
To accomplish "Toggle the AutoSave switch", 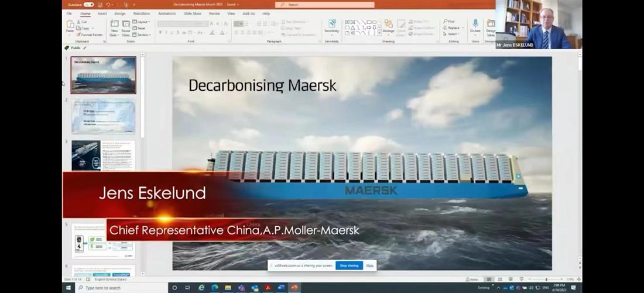I will tap(88, 5).
